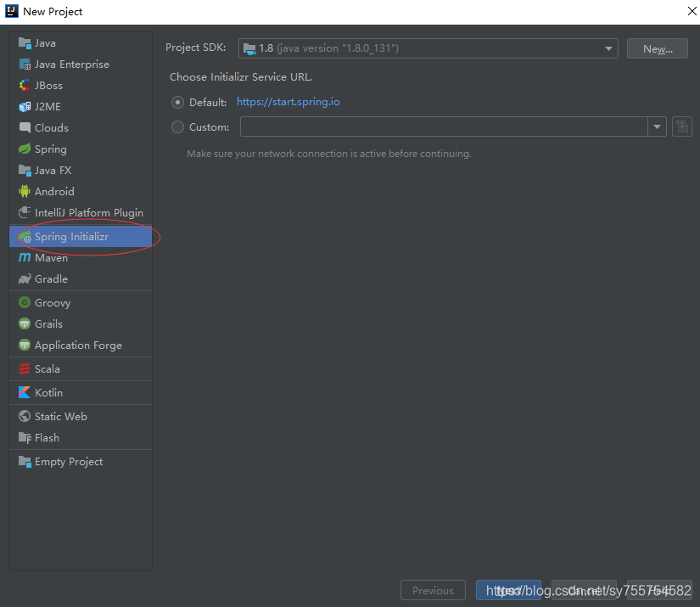700x607 pixels.
Task: Click the Grails icon
Action: tap(25, 323)
